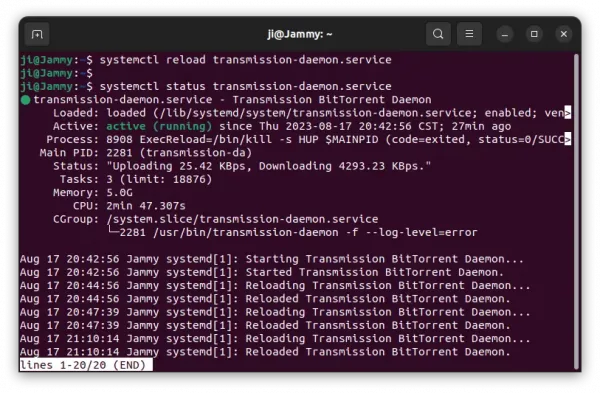Click the CGroup path /system.slice/transmission-daemon.service
The width and height of the screenshot is (600, 393).
point(242,219)
